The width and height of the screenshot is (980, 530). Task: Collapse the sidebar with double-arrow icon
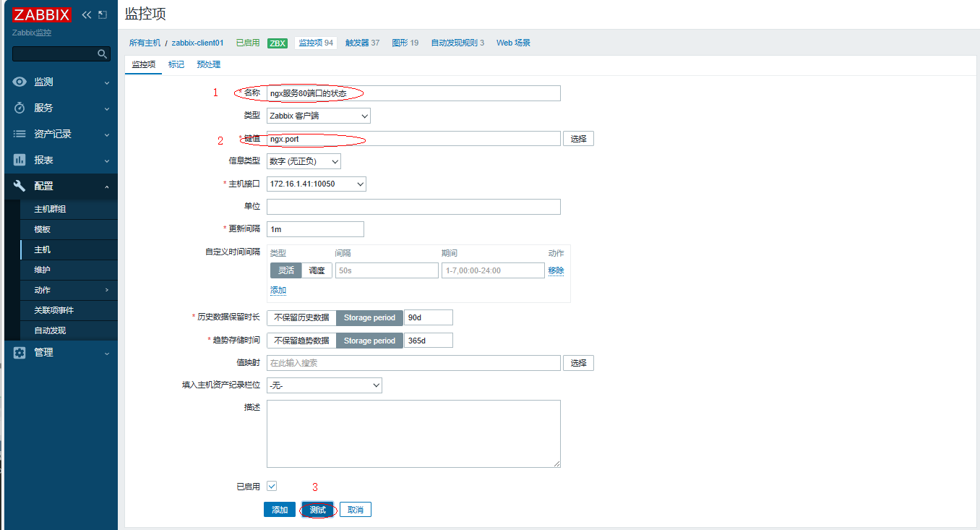pyautogui.click(x=87, y=14)
